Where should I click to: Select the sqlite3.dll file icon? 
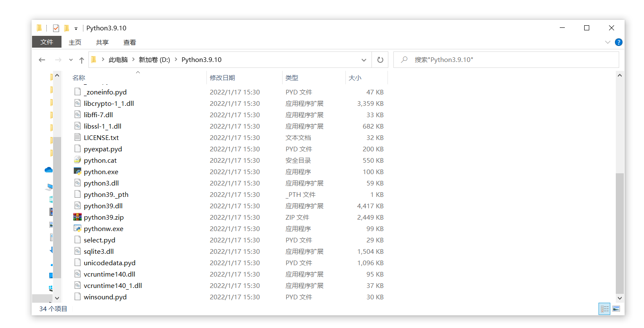tap(77, 251)
